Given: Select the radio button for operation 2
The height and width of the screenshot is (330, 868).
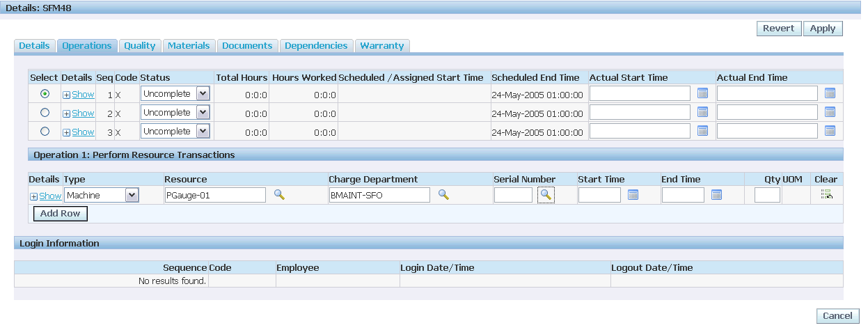Looking at the screenshot, I should click(x=45, y=112).
